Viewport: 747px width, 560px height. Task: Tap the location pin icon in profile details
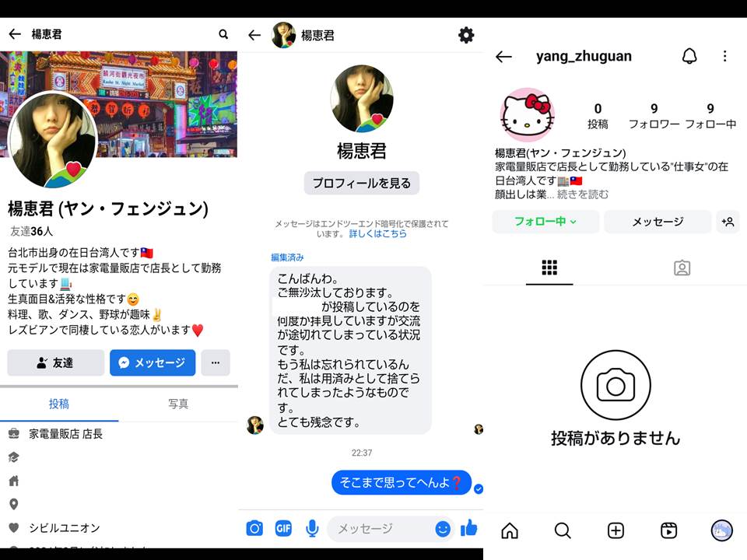[14, 504]
